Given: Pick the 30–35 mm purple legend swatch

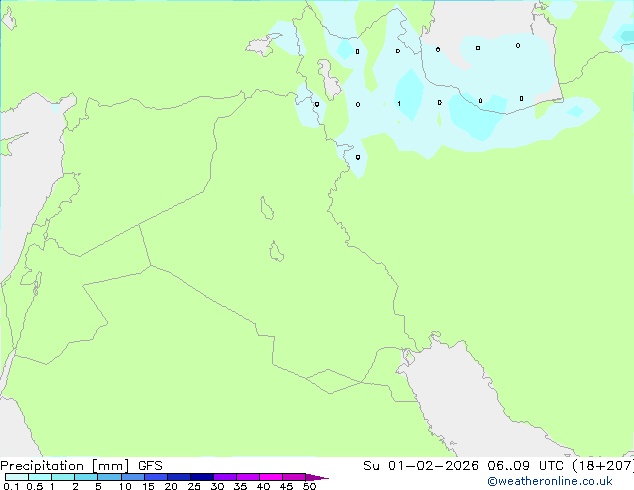Looking at the screenshot, I should click(225, 477).
